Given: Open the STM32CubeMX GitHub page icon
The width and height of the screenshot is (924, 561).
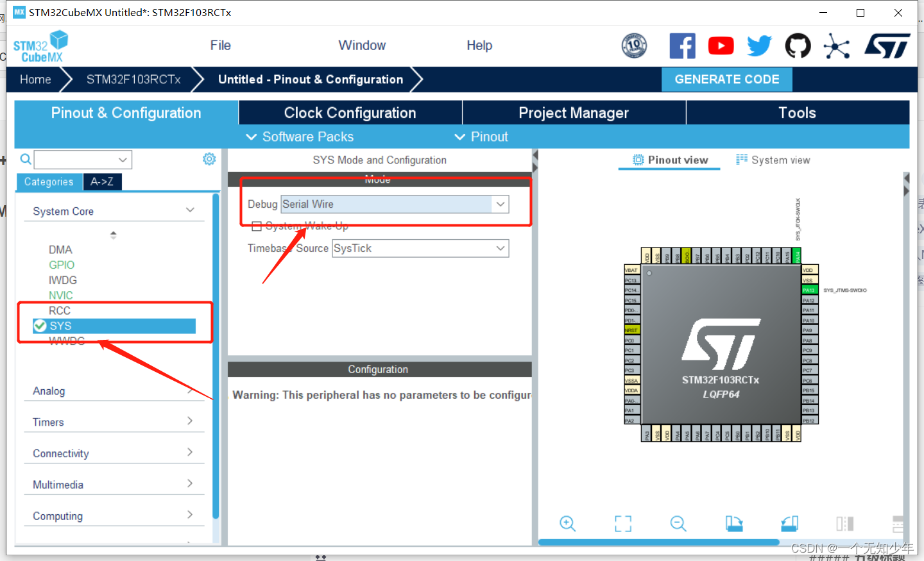Looking at the screenshot, I should click(x=798, y=45).
